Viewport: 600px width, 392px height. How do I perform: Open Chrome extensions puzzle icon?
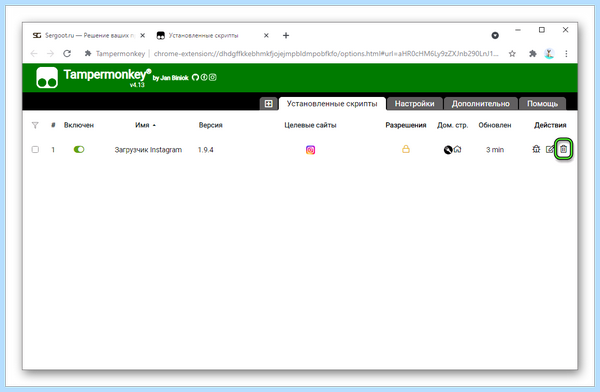point(532,54)
